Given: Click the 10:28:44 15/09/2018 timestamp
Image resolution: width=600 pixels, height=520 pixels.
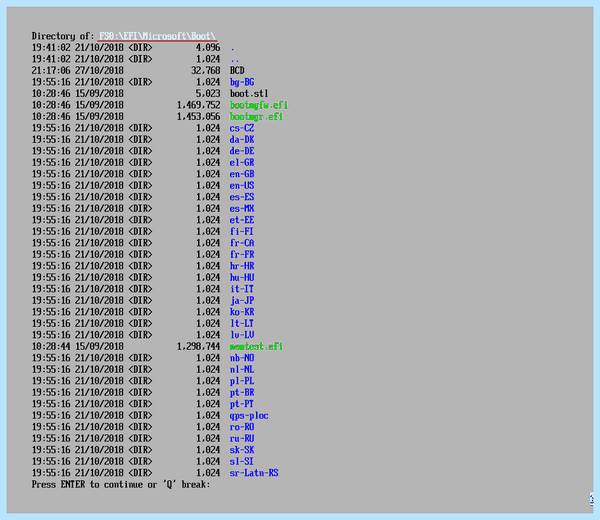Looking at the screenshot, I should click(x=78, y=346).
